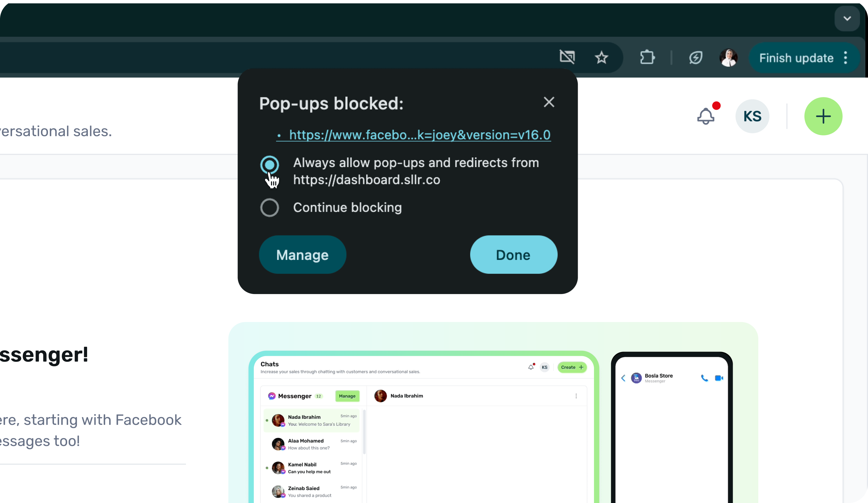The image size is (868, 503).
Task: Open the Chrome profile avatar
Action: click(728, 57)
